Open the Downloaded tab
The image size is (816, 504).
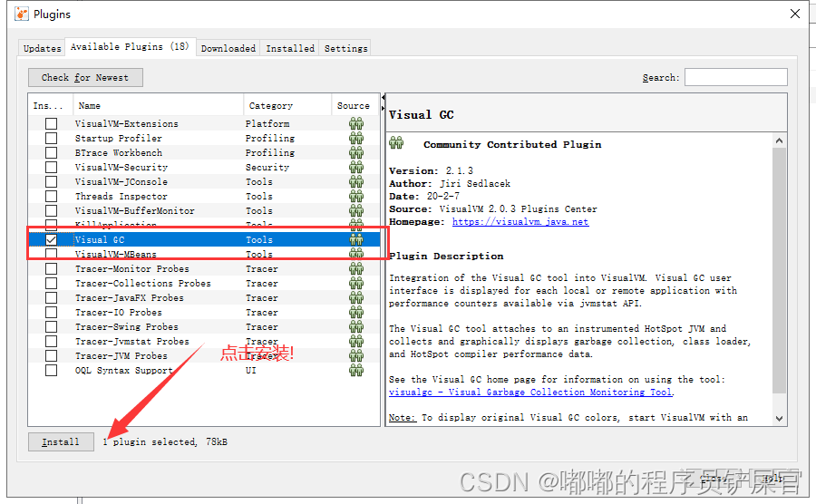228,48
